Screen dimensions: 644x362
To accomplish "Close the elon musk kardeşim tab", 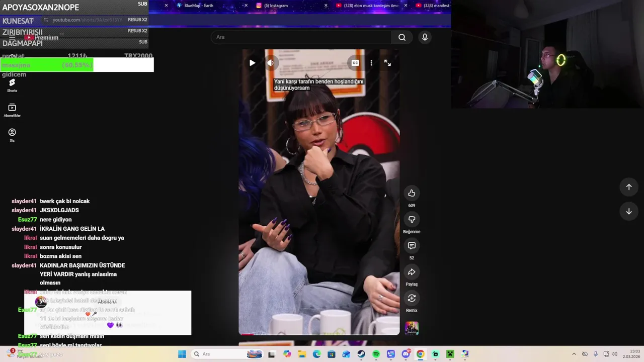I will pyautogui.click(x=406, y=6).
